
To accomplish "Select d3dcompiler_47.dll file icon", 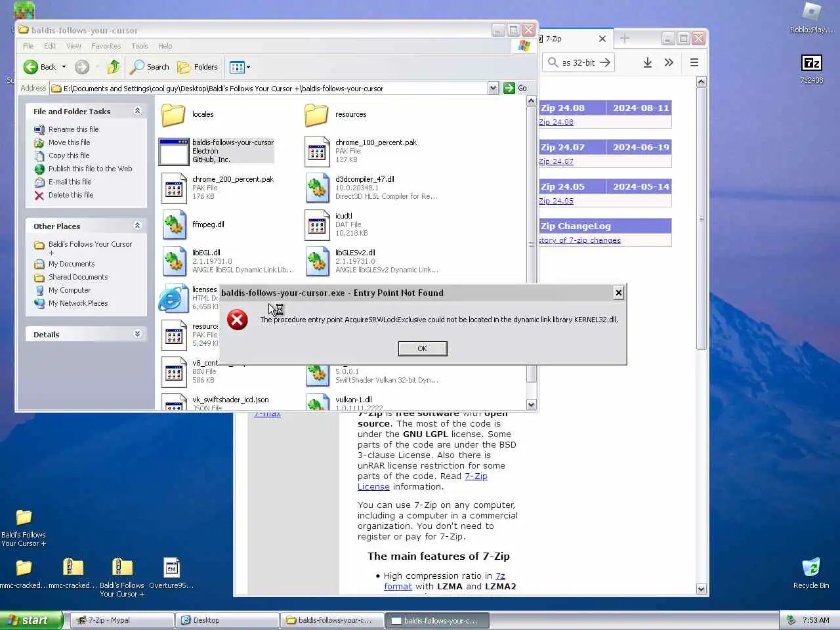I will pyautogui.click(x=317, y=188).
